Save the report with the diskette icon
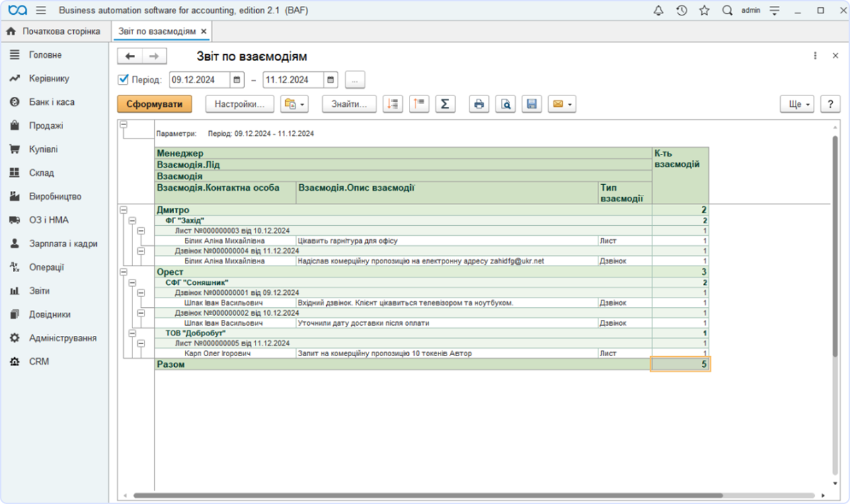The image size is (850, 504). [531, 104]
